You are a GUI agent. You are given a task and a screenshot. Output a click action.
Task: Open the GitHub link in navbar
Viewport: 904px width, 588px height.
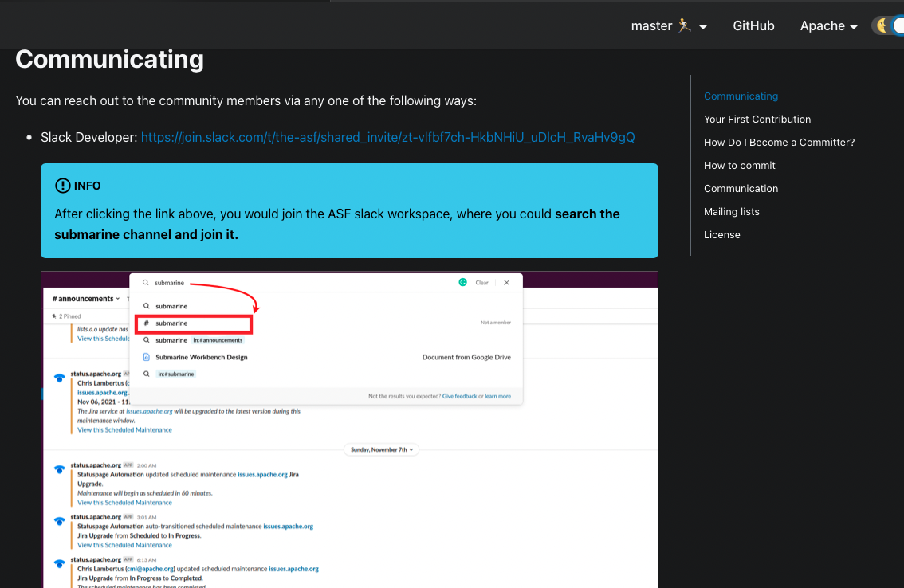(x=753, y=26)
